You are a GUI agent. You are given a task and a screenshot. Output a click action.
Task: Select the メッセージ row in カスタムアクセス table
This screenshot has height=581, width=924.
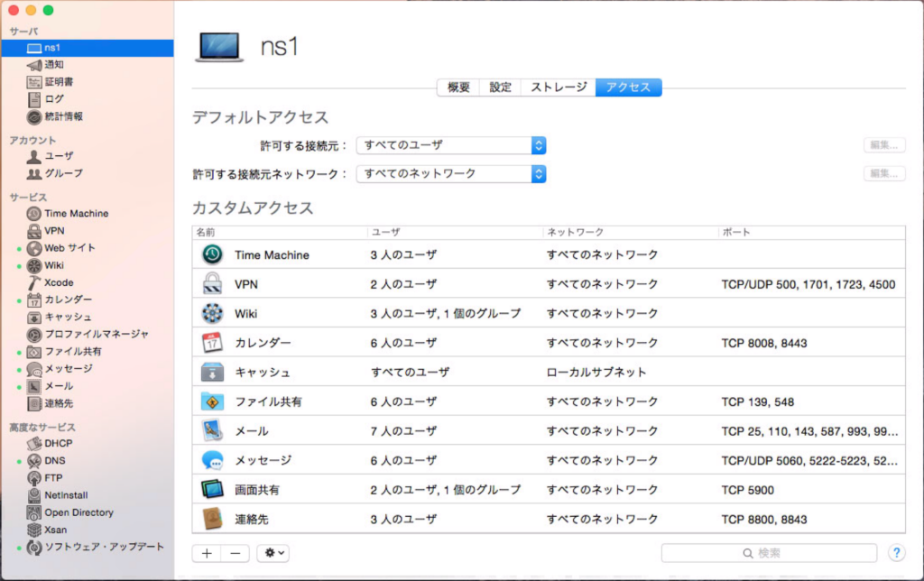point(549,460)
